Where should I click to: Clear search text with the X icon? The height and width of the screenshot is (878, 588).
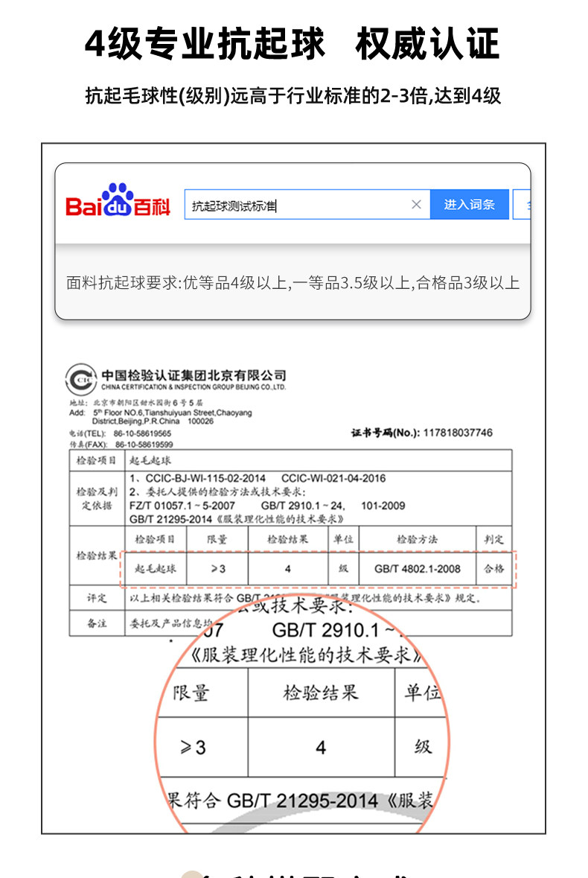tap(416, 204)
